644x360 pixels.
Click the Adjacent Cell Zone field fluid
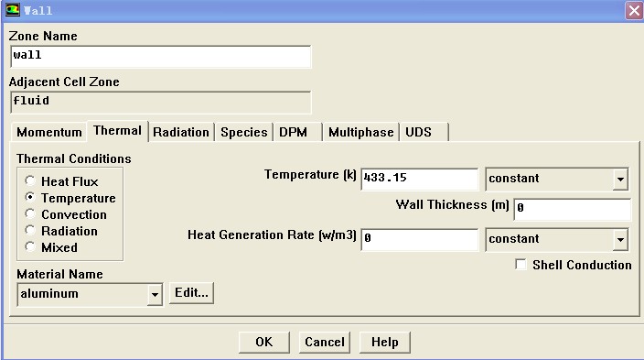[161, 103]
